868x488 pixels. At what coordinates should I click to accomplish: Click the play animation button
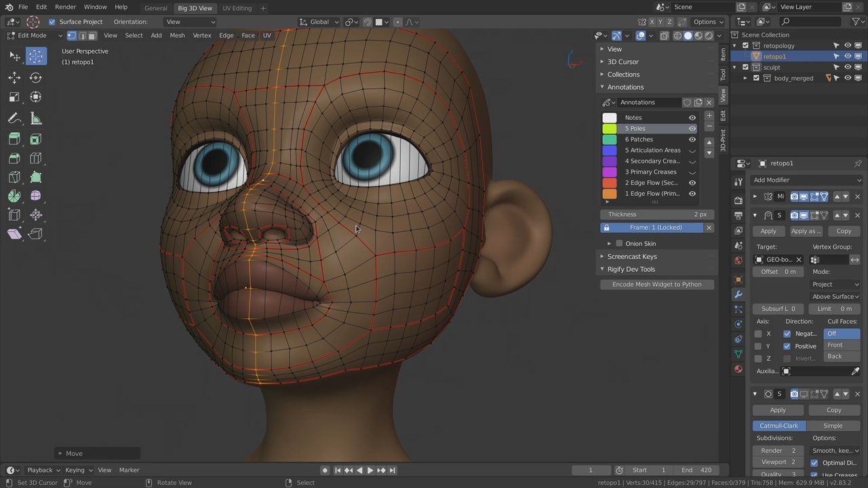pyautogui.click(x=370, y=470)
